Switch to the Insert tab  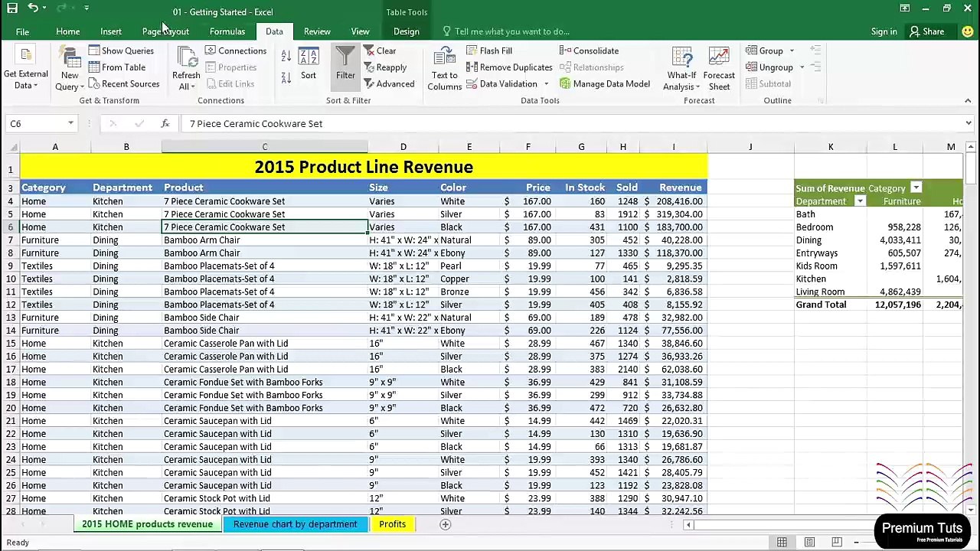tap(111, 31)
